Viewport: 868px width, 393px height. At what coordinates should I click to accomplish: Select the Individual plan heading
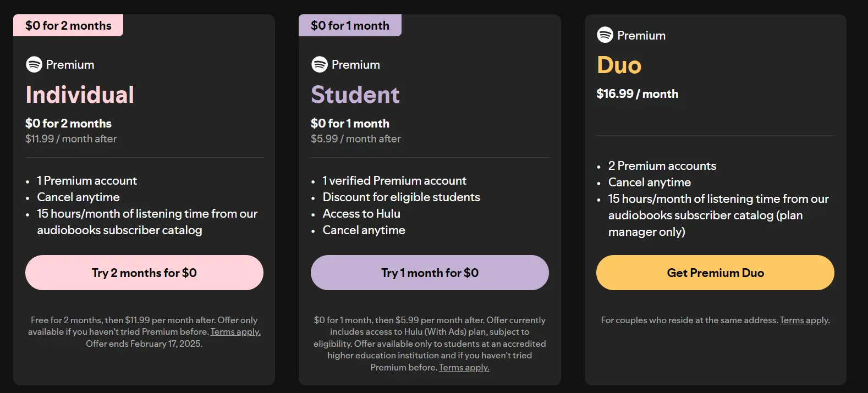point(80,95)
